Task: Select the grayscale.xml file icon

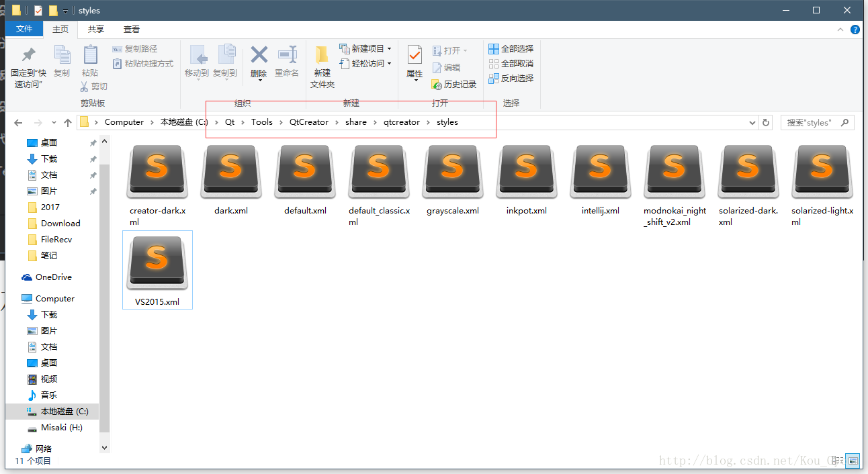Action: pyautogui.click(x=453, y=171)
